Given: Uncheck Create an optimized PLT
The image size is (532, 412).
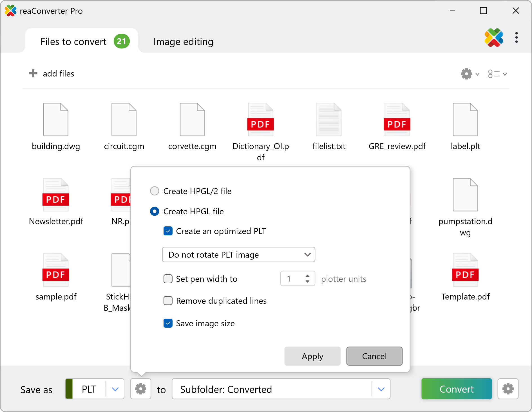Looking at the screenshot, I should tap(168, 231).
